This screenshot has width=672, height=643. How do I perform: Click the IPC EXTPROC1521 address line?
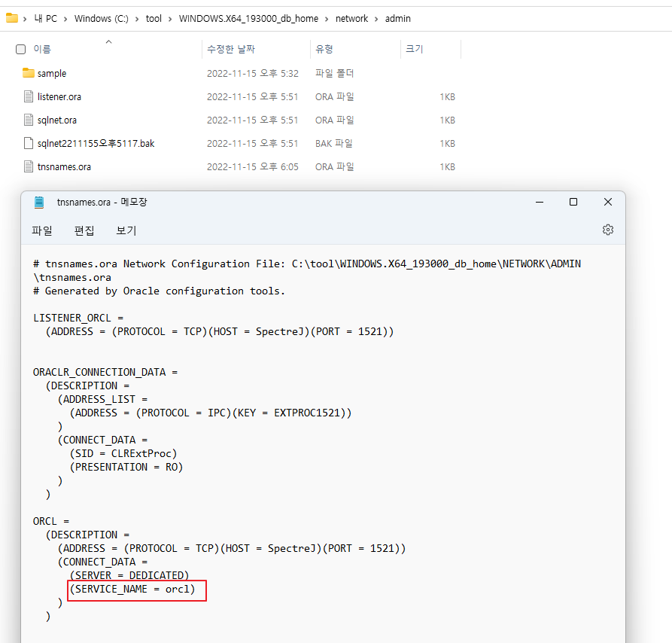[x=211, y=413]
